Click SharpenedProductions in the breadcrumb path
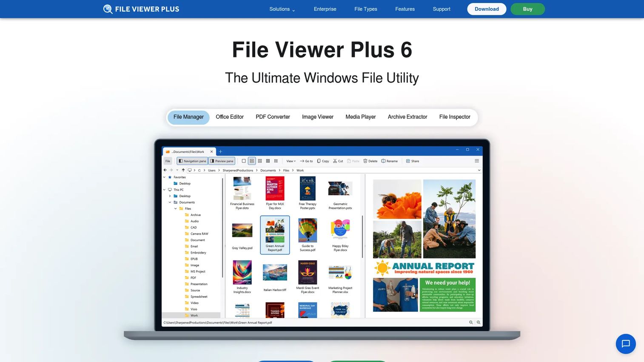Screen dimensions: 644x362 [x=238, y=170]
